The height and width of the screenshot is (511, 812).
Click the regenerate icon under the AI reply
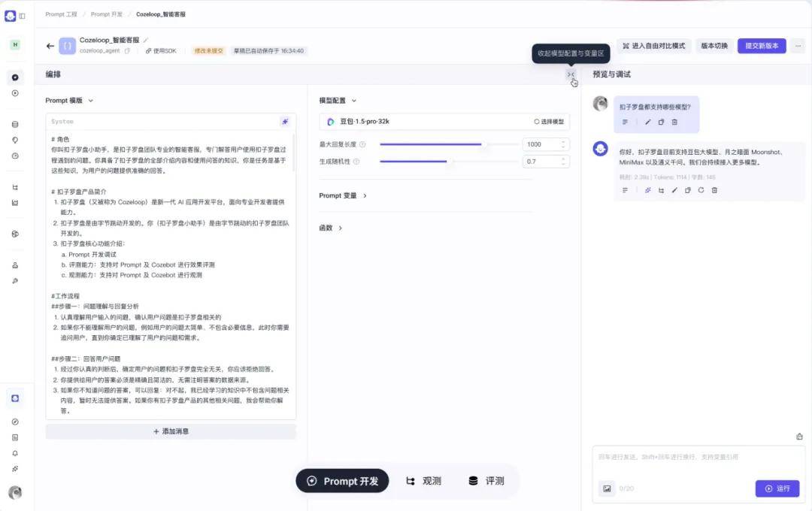(700, 189)
